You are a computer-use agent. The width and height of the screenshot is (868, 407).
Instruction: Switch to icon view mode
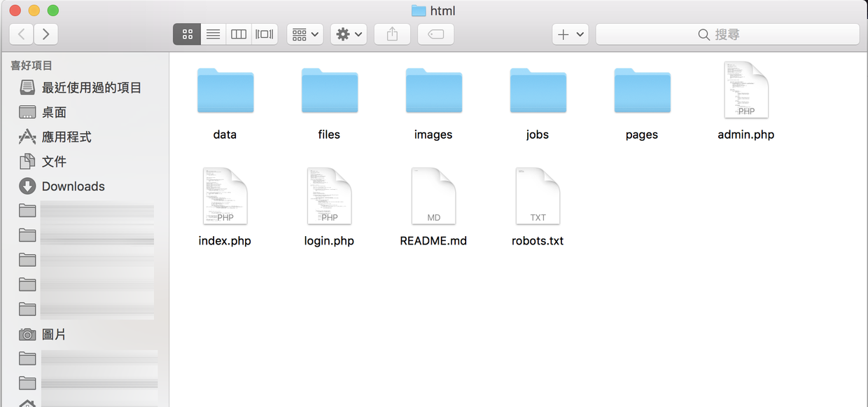[187, 34]
